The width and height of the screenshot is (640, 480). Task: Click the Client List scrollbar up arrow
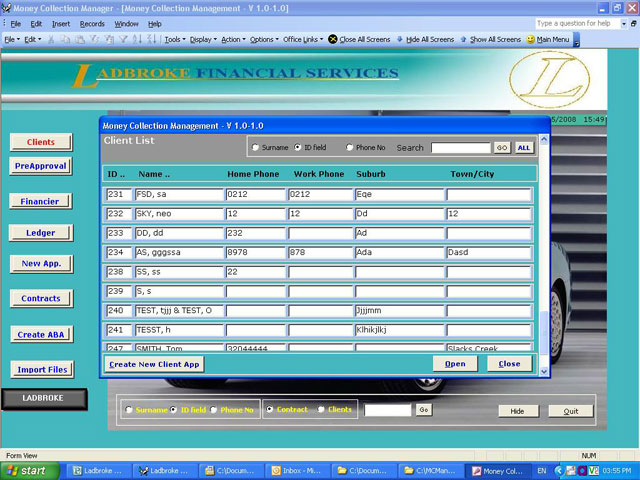[x=544, y=139]
